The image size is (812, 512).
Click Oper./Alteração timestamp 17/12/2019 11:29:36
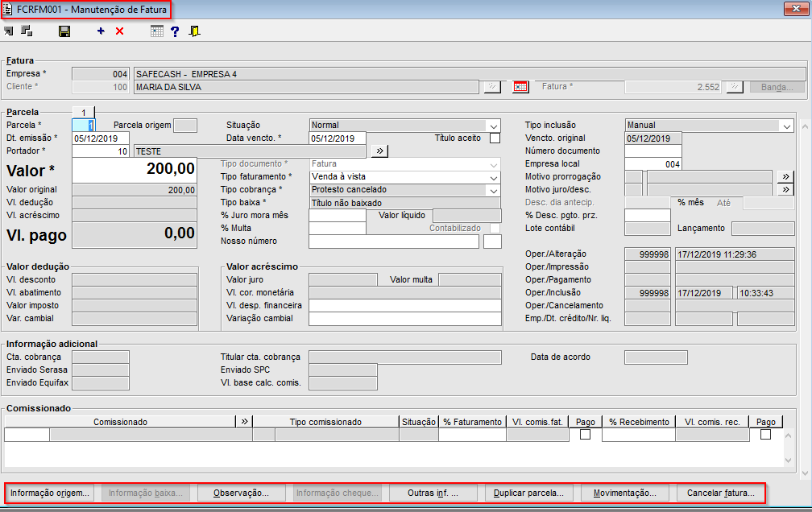[x=735, y=254]
